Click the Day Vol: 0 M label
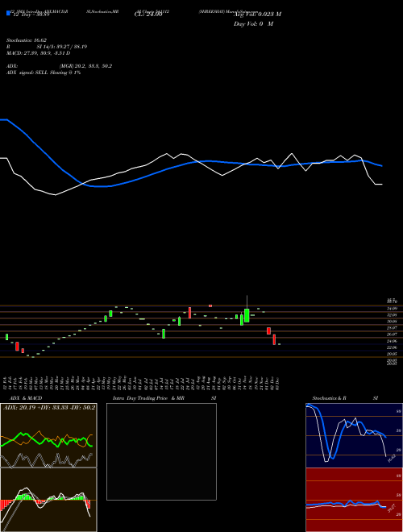 (253, 24)
